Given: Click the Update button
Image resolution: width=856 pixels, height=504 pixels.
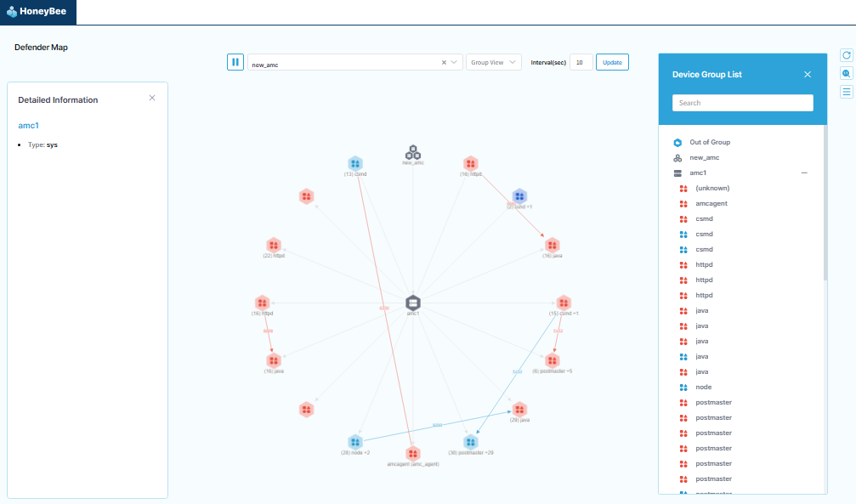Looking at the screenshot, I should 612,62.
